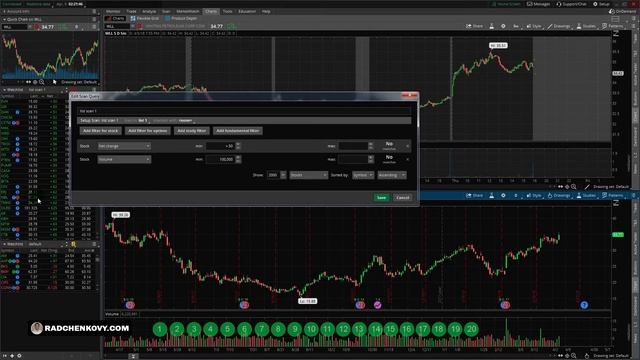The height and width of the screenshot is (360, 640).
Task: Open Account Info panel menu icon
Action: (94, 11)
